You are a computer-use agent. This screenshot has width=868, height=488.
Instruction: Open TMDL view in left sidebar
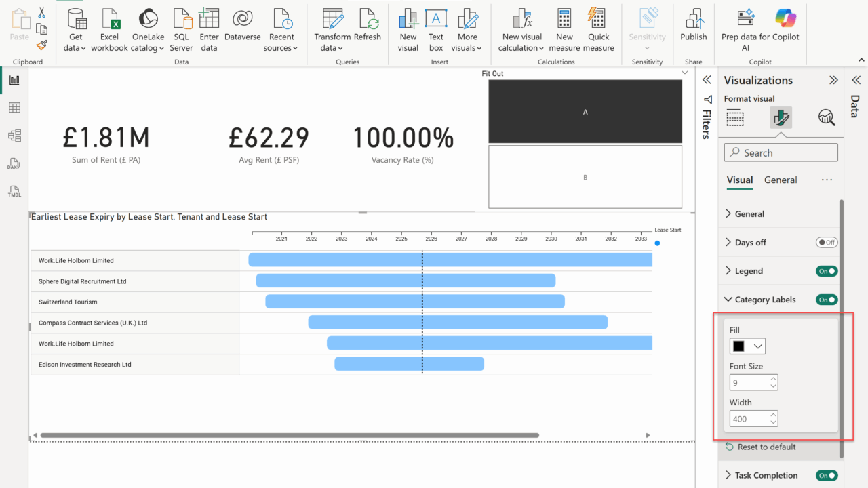tap(14, 191)
